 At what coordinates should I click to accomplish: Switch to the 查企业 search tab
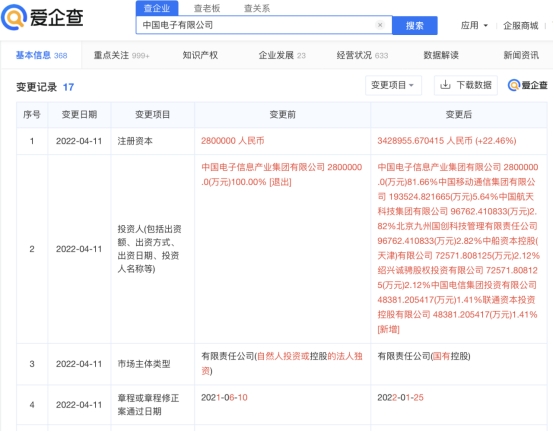click(x=157, y=8)
